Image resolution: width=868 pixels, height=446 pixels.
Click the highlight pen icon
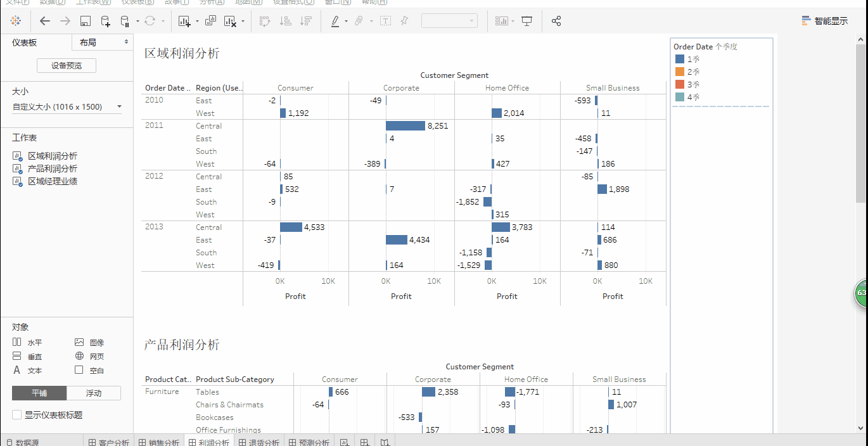point(335,21)
